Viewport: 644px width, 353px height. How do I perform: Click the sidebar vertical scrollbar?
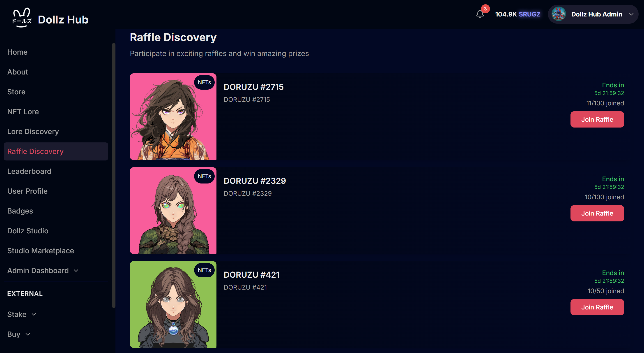pyautogui.click(x=113, y=175)
